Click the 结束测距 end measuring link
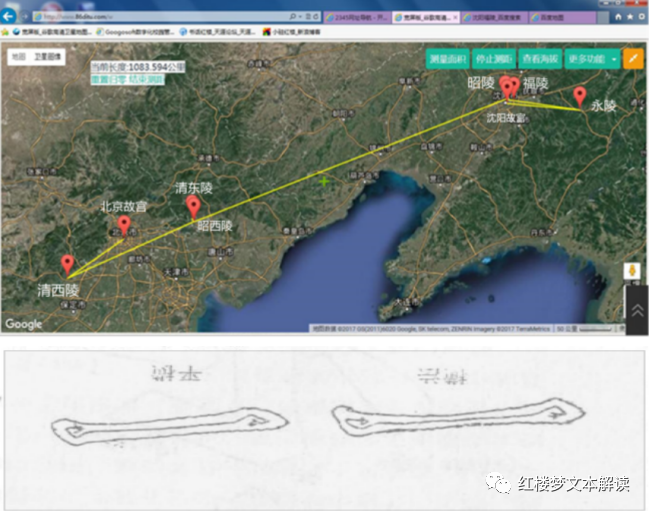 (145, 79)
